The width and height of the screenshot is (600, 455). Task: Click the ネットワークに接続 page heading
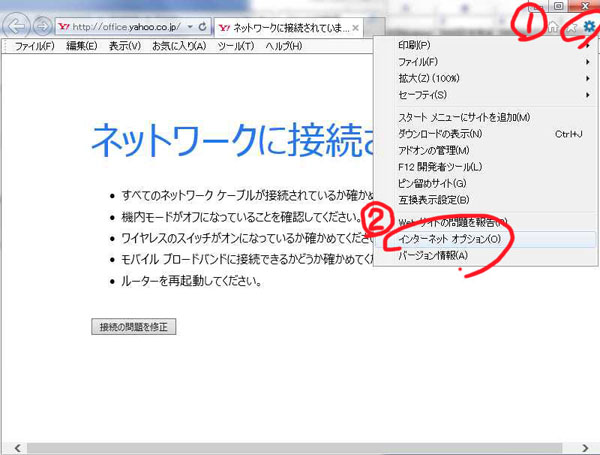(233, 140)
